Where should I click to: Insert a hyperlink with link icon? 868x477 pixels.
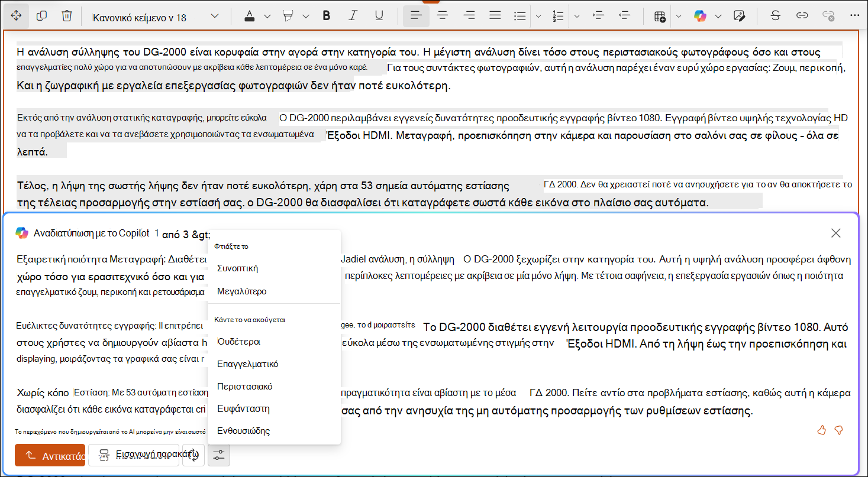click(x=802, y=16)
